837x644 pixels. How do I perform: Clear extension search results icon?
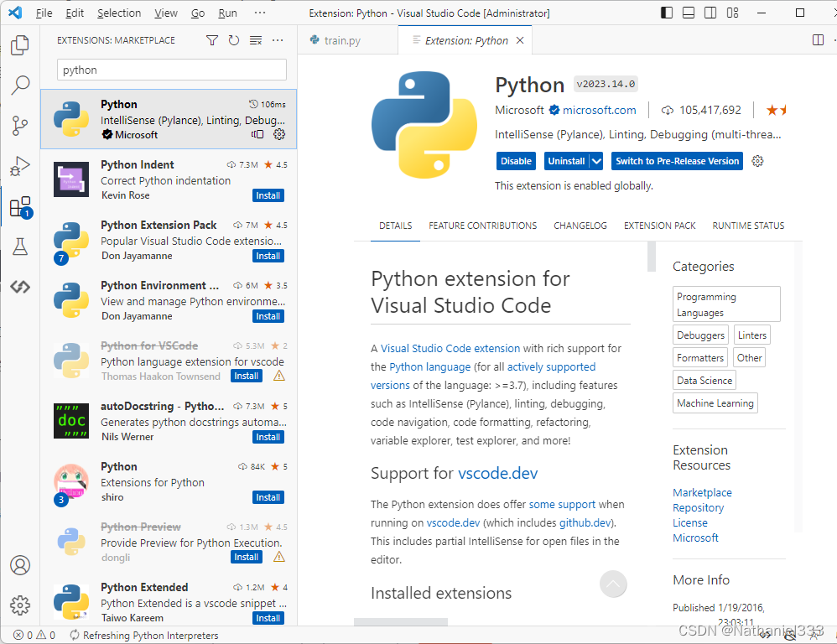[256, 40]
